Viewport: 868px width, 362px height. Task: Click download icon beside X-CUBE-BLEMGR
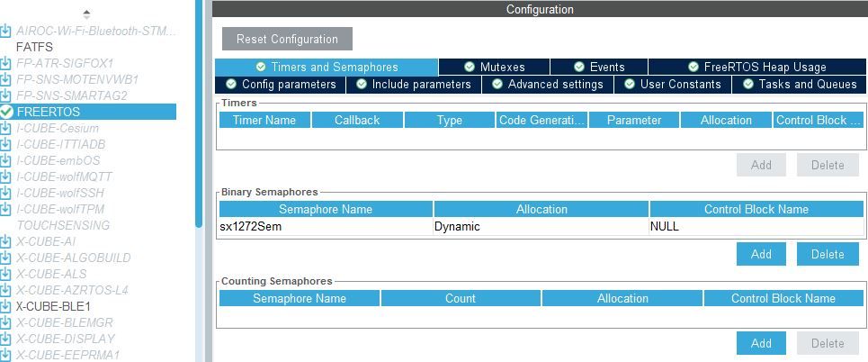(6, 322)
